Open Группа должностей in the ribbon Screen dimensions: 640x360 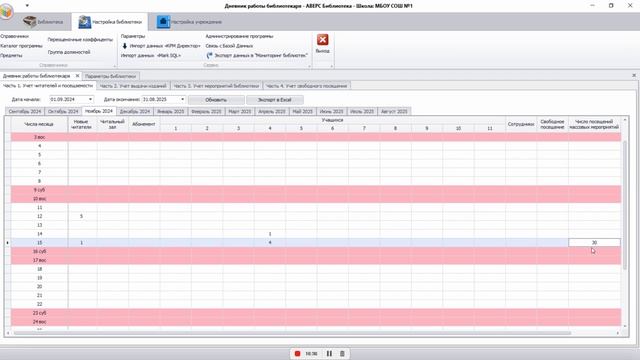point(69,52)
